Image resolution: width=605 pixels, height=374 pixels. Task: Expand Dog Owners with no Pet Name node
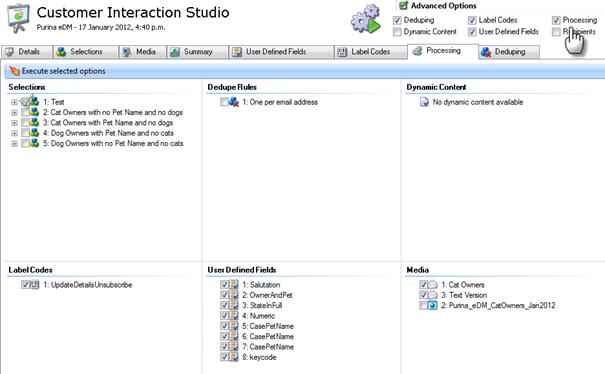[x=14, y=144]
